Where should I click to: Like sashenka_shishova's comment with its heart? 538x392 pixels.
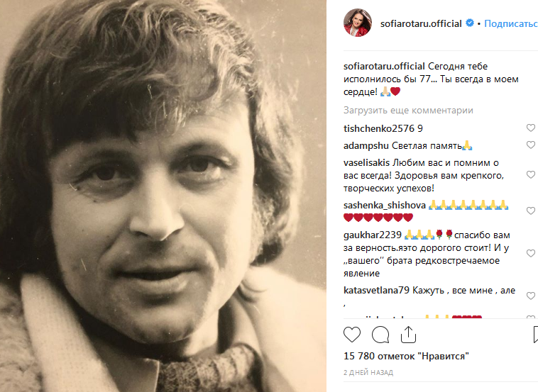tap(530, 211)
